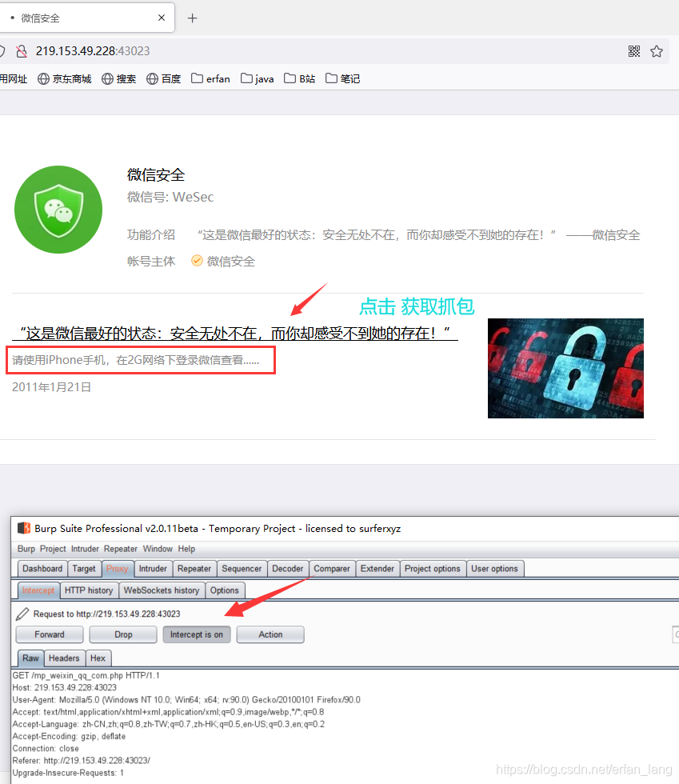Open the erfan bookmark folder
679x784 pixels.
click(210, 78)
